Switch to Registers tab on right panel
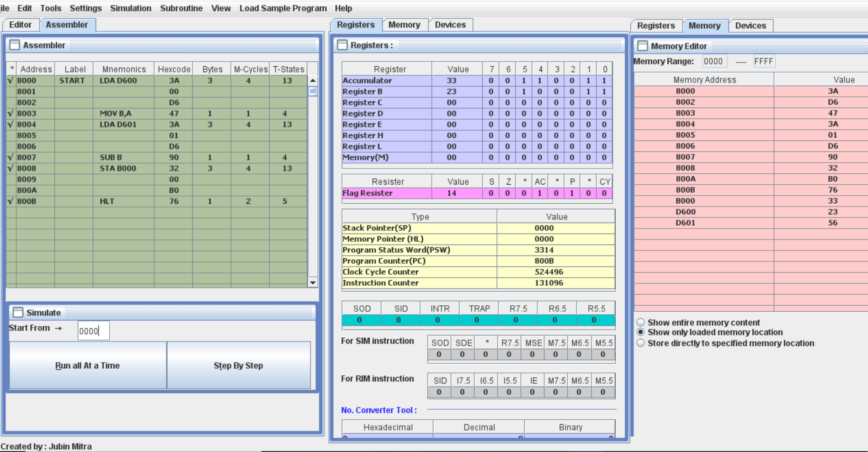This screenshot has height=452, width=868. [656, 26]
